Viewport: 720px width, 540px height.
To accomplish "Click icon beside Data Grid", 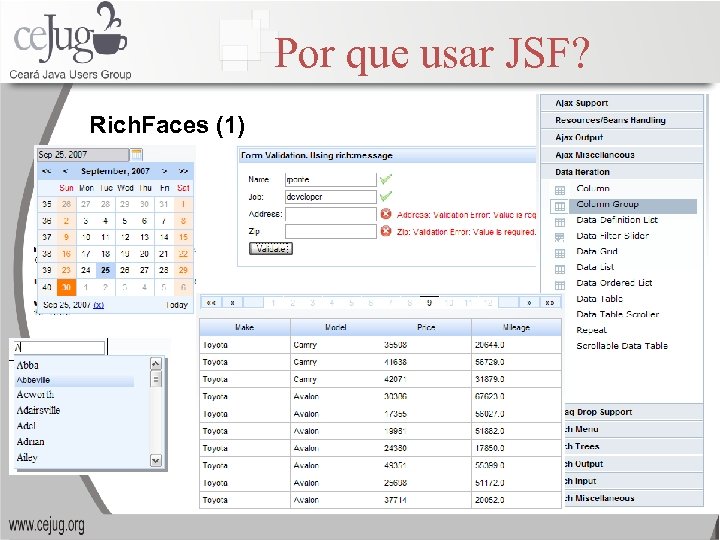I will [560, 253].
